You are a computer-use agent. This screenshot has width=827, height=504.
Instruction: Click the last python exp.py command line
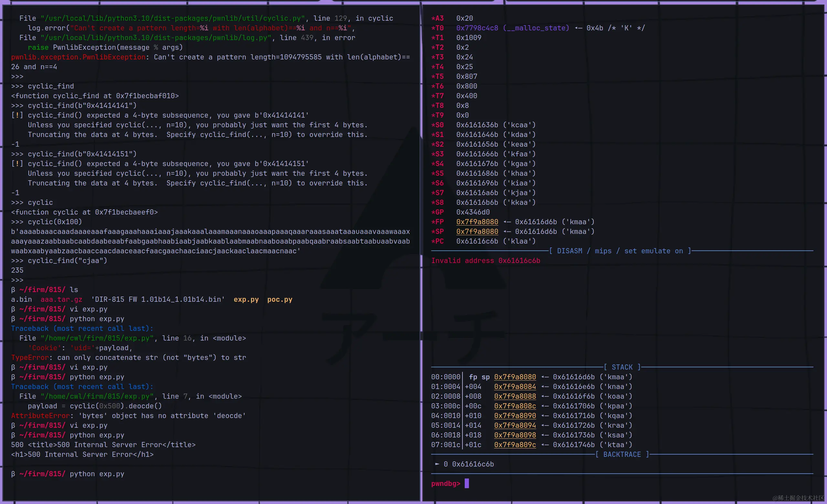point(97,474)
